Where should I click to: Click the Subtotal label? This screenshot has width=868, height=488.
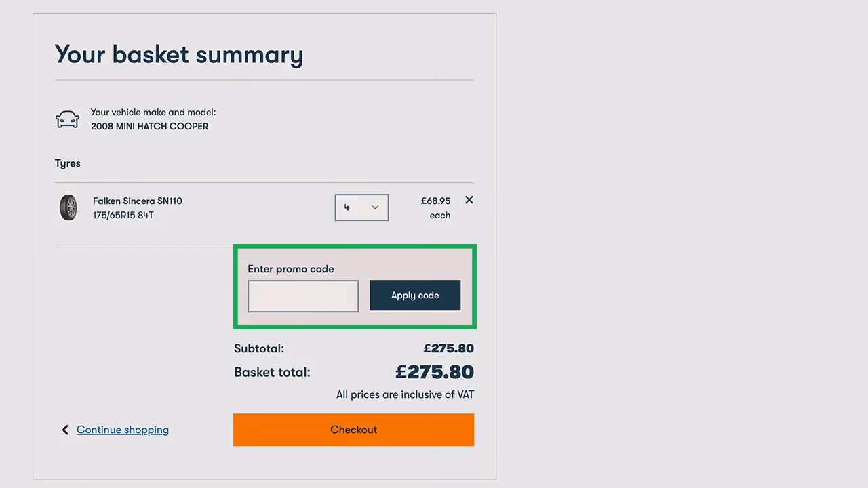point(258,348)
